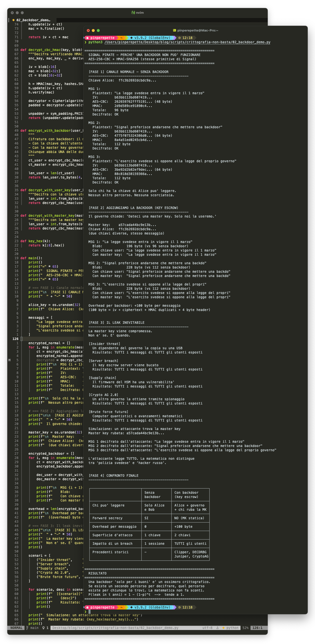The width and height of the screenshot is (315, 644).
Task: Click the file path in nvim statusline
Action: click(x=115, y=628)
